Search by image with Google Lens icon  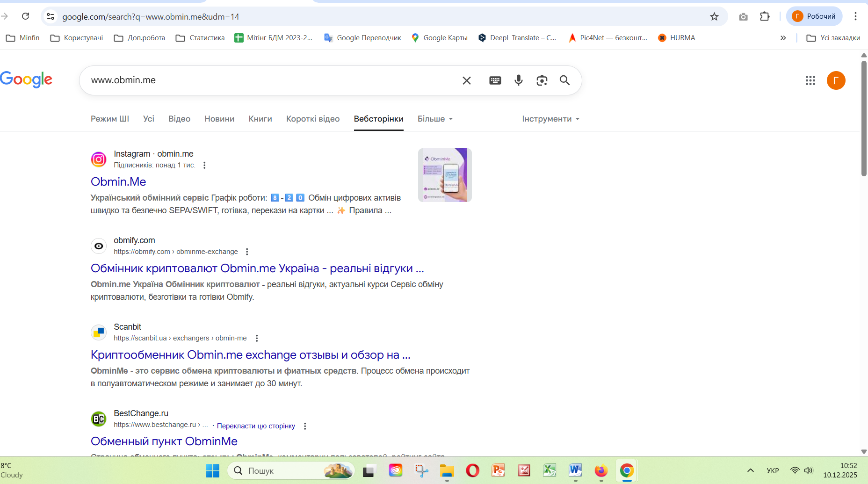coord(542,80)
